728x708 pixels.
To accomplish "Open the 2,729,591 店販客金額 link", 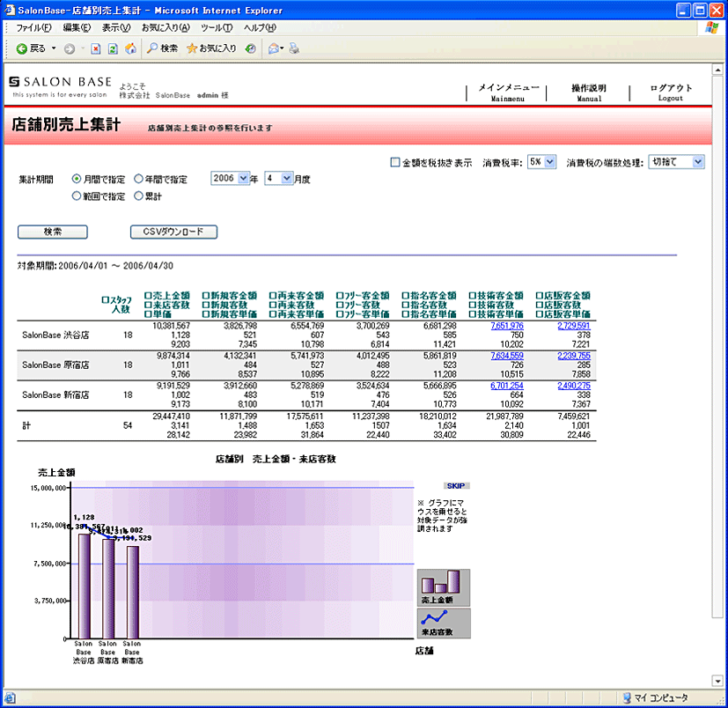I will (574, 326).
